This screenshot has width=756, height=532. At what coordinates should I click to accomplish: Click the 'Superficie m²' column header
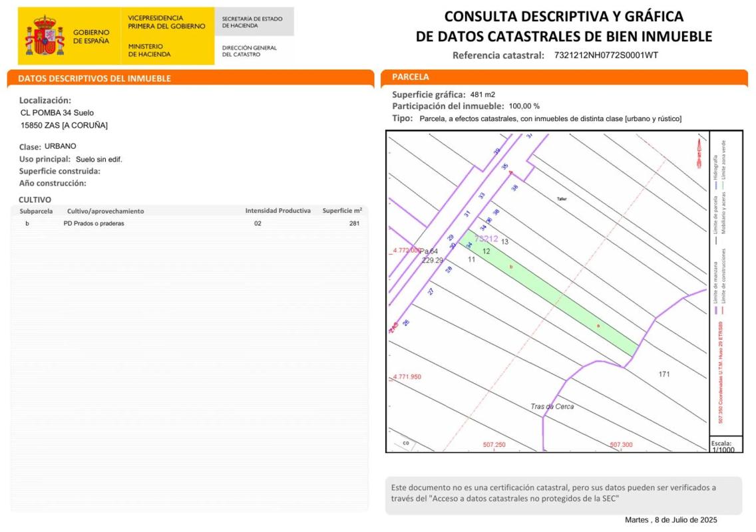(342, 211)
